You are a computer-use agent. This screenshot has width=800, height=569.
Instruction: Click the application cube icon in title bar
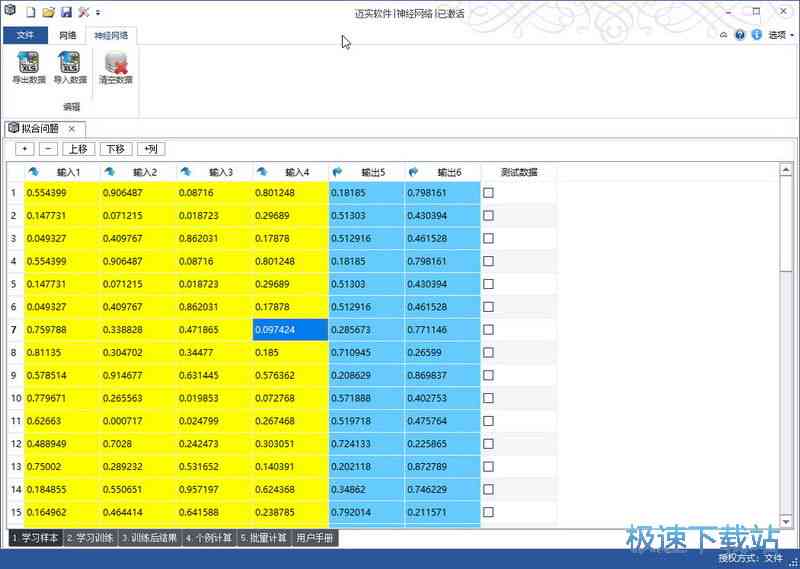10,10
